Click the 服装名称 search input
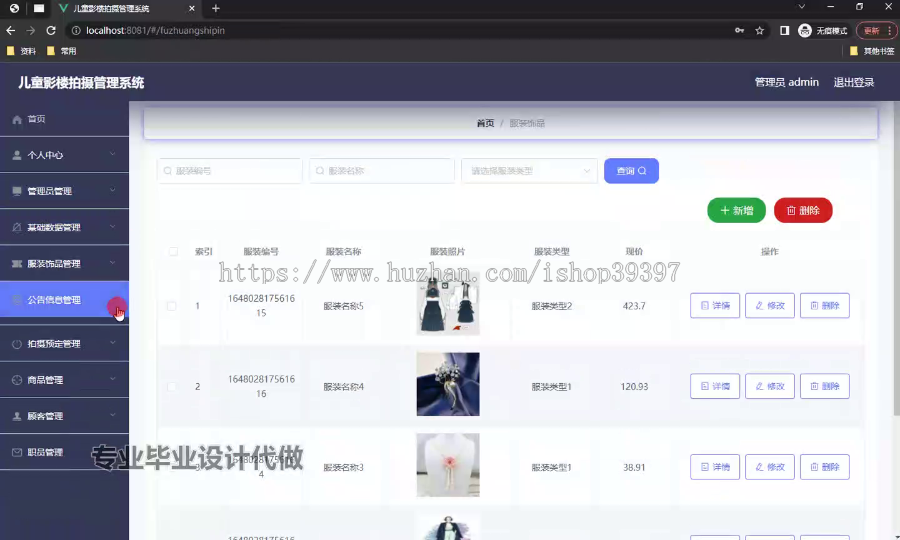The width and height of the screenshot is (900, 540). (x=382, y=171)
